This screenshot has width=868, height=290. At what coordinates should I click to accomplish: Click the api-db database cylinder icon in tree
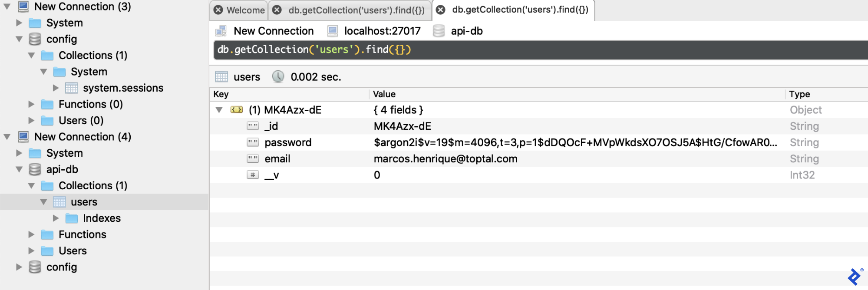[x=35, y=169]
